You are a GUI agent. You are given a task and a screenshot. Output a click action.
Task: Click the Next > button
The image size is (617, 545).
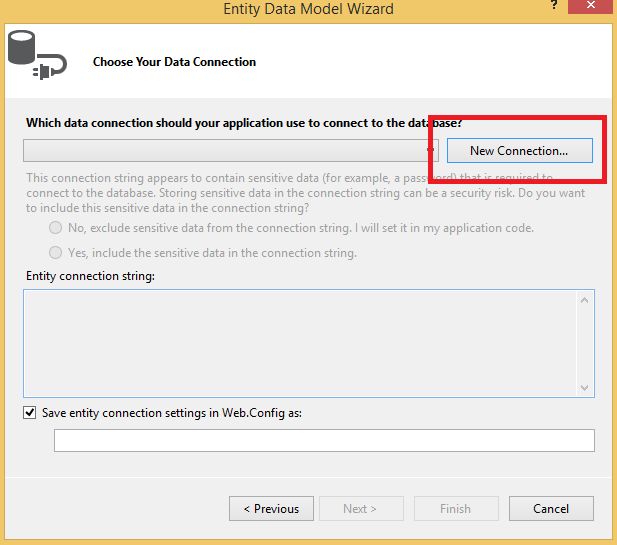(360, 508)
